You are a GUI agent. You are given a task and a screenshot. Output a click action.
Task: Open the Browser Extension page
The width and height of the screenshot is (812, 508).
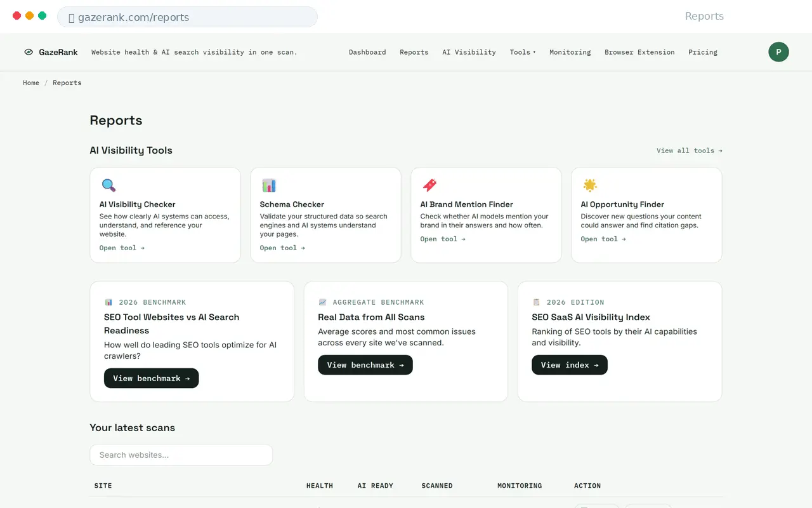tap(639, 52)
